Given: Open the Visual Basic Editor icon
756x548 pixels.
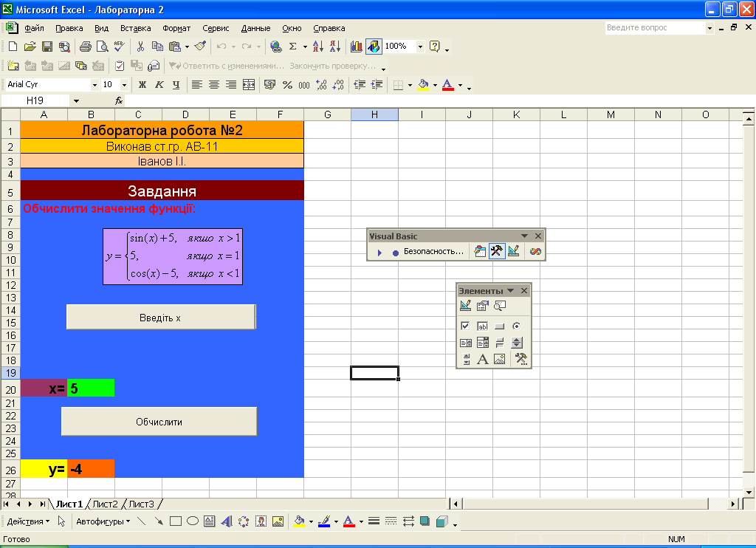Looking at the screenshot, I should 481,252.
